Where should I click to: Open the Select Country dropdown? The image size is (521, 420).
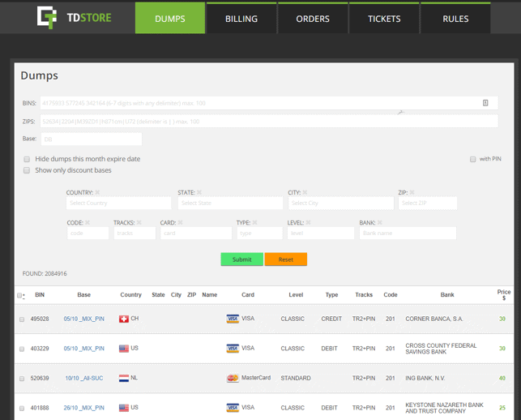(118, 203)
